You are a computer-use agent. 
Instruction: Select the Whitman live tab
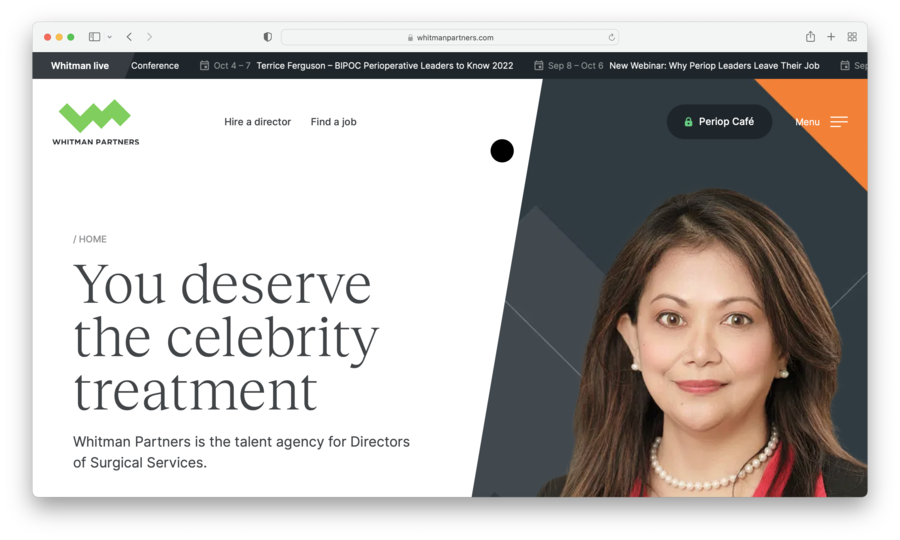tap(80, 66)
